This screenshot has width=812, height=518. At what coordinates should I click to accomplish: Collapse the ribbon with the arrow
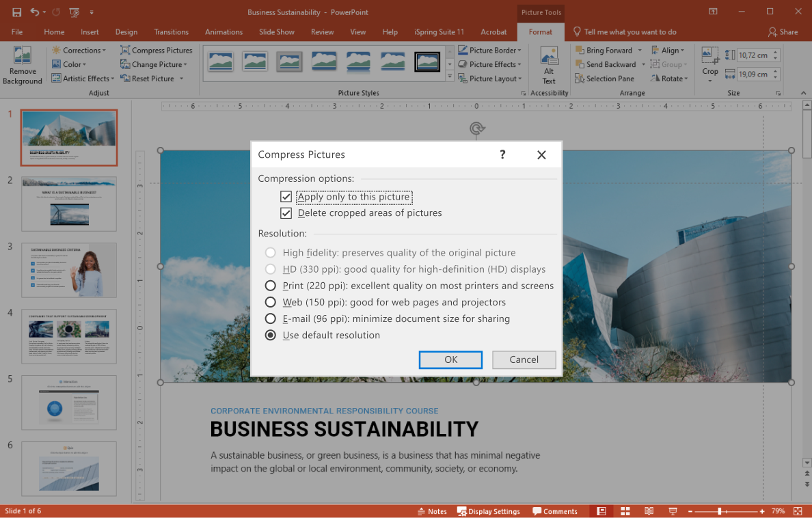tap(803, 93)
